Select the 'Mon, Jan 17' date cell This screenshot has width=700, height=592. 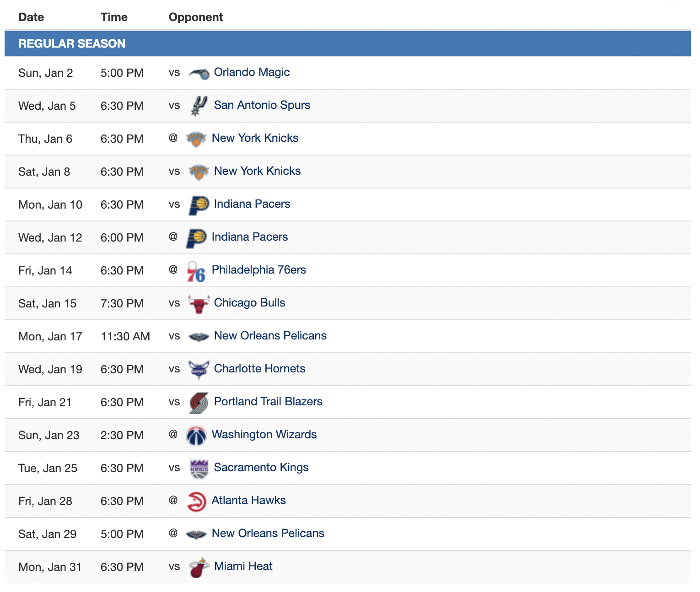pyautogui.click(x=50, y=337)
